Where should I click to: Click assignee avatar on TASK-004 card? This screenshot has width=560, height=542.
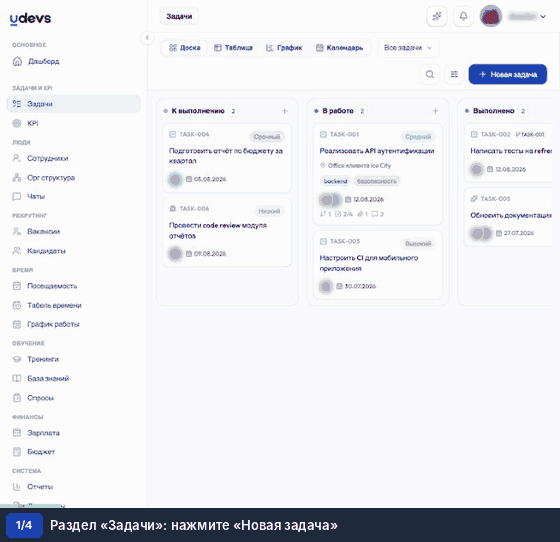[x=175, y=179]
